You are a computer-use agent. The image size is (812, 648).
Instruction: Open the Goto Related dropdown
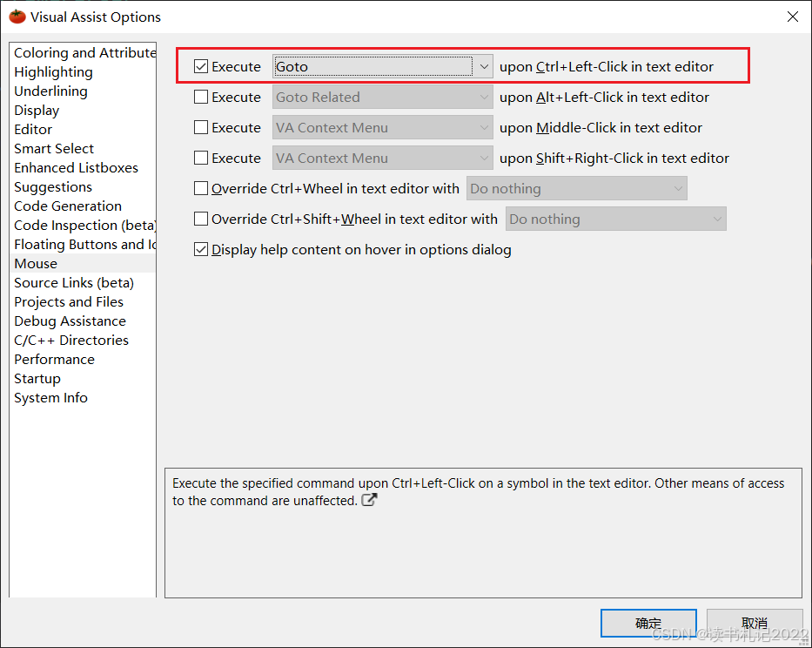click(x=383, y=97)
